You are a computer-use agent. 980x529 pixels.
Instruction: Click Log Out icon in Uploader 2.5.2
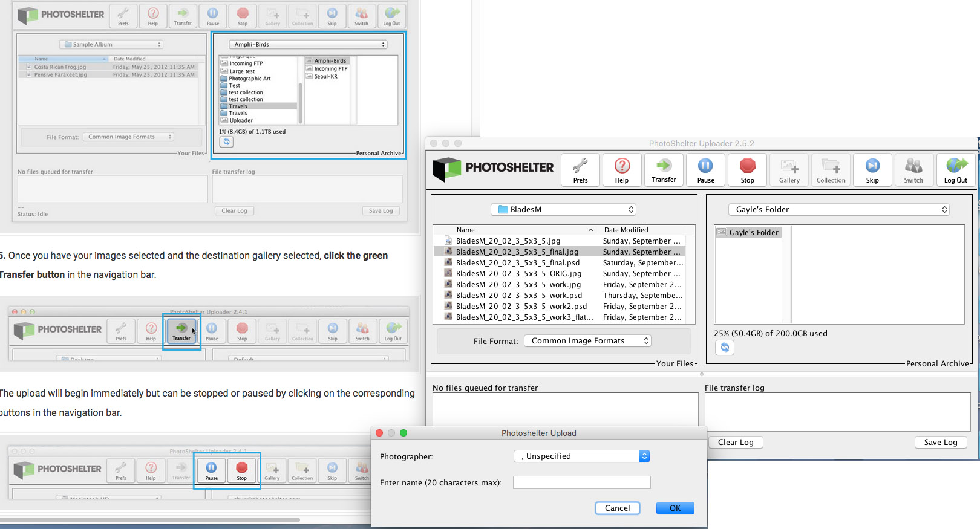(x=956, y=170)
